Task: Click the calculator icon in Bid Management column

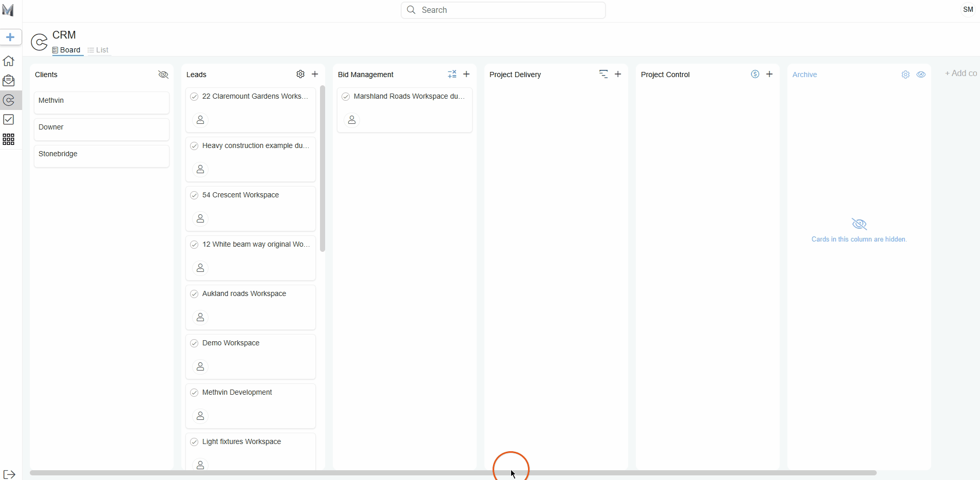Action: coord(452,74)
